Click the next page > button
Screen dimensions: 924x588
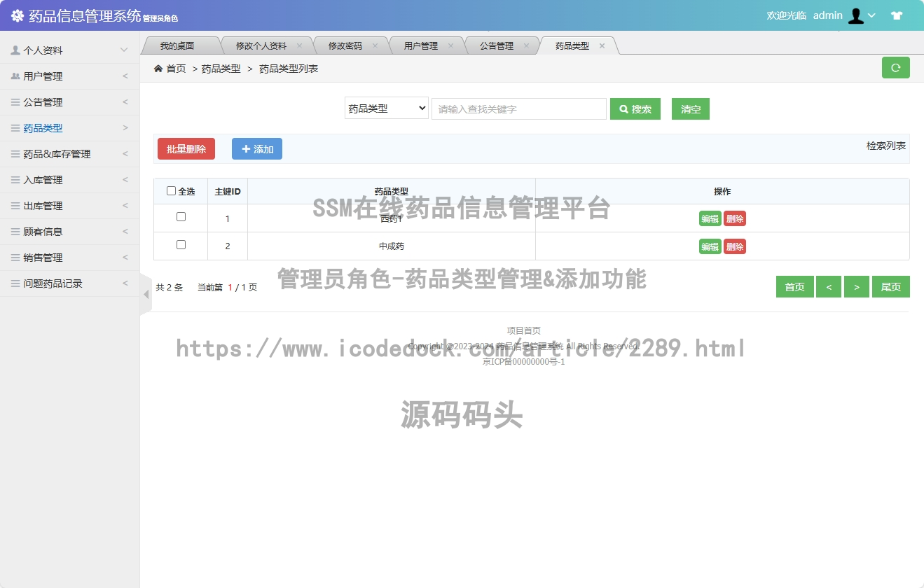point(857,287)
